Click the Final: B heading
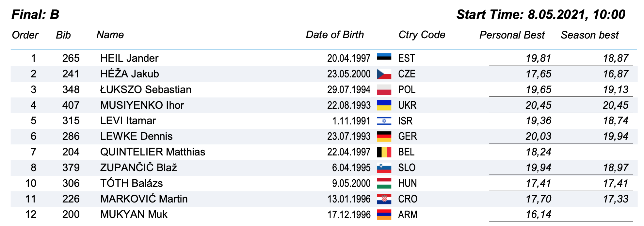 pos(35,15)
